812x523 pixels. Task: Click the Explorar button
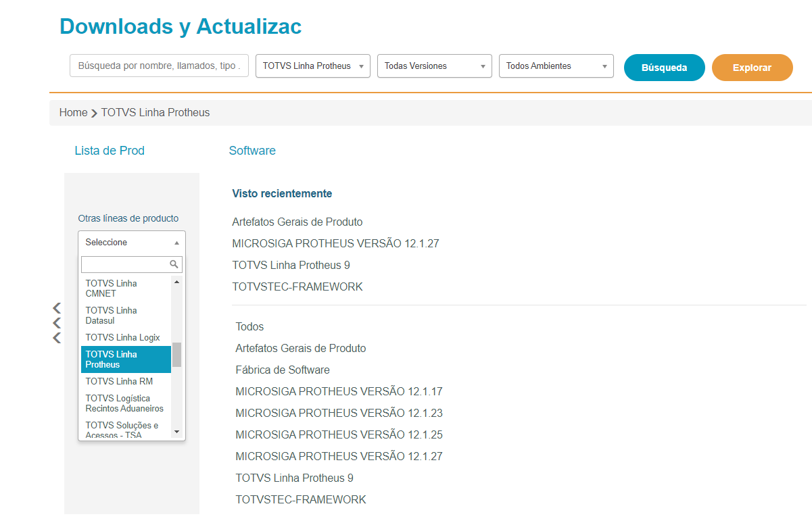pyautogui.click(x=753, y=68)
